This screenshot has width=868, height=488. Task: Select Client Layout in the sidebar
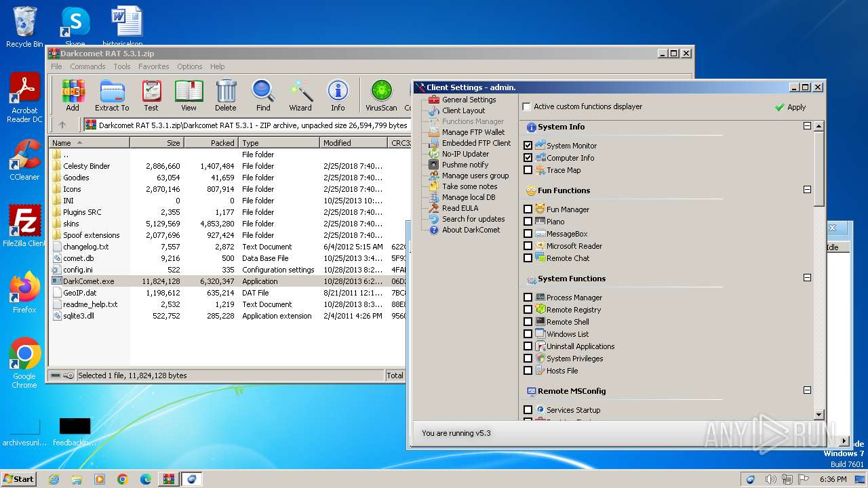(463, 110)
